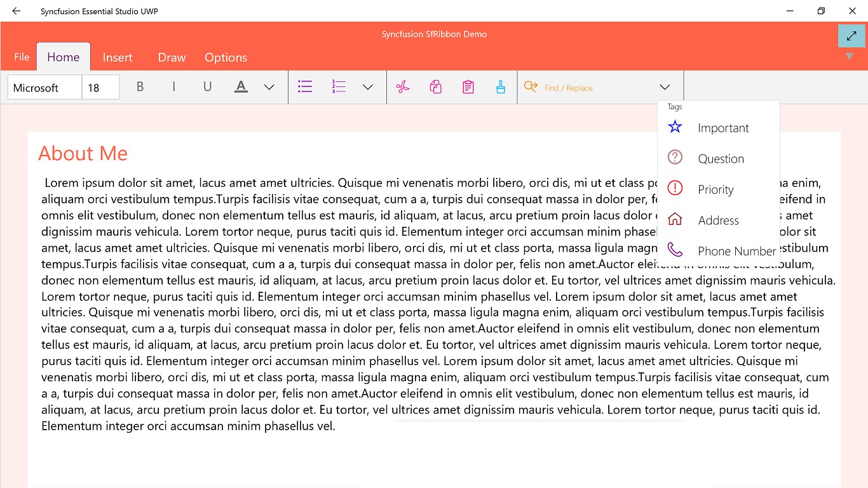Click the blue star Important icon
868x488 pixels.
(x=675, y=127)
